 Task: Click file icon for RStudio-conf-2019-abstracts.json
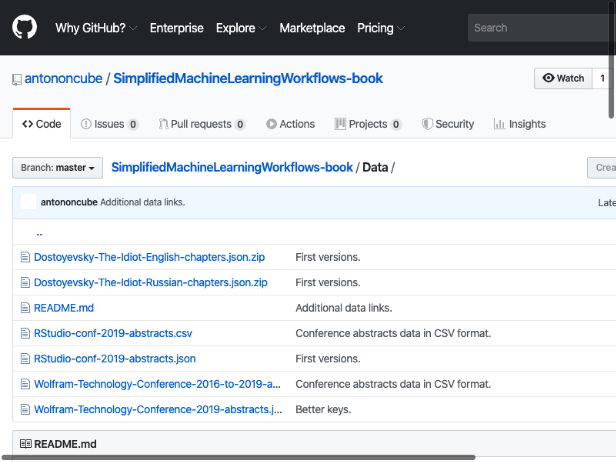coord(26,359)
